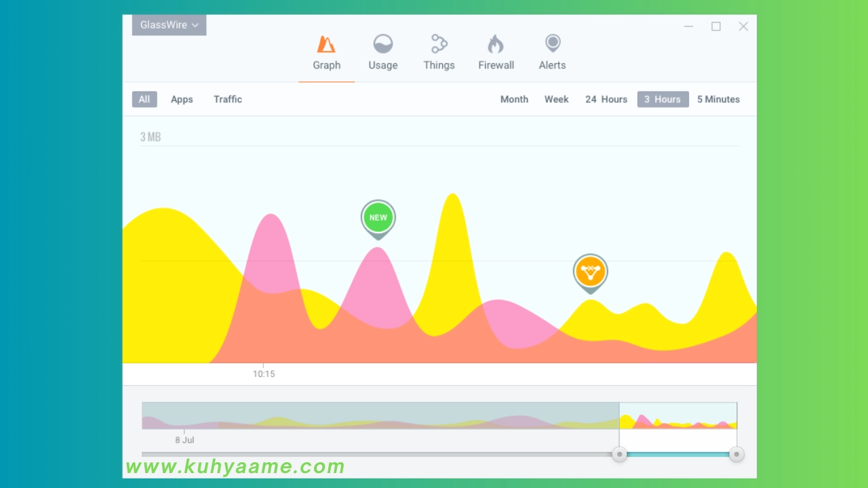Screen dimensions: 868x488
Task: Click the right timeline slider handle
Action: [x=736, y=454]
